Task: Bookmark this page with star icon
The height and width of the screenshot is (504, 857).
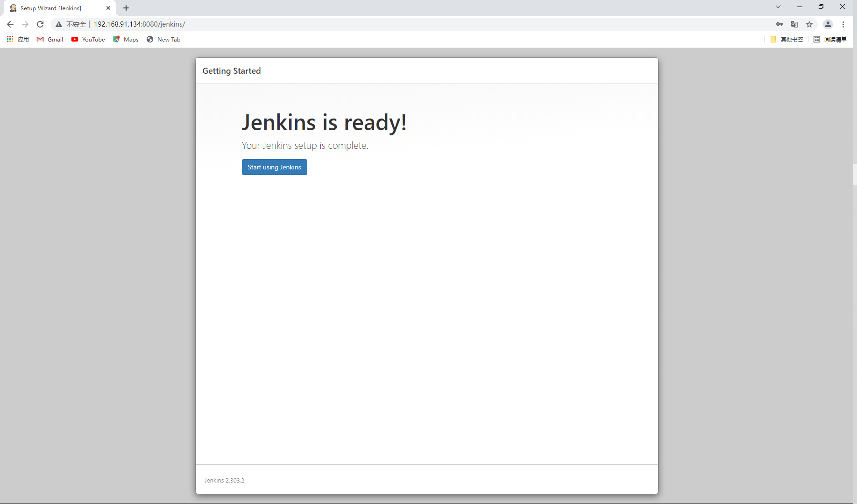Action: [x=809, y=24]
